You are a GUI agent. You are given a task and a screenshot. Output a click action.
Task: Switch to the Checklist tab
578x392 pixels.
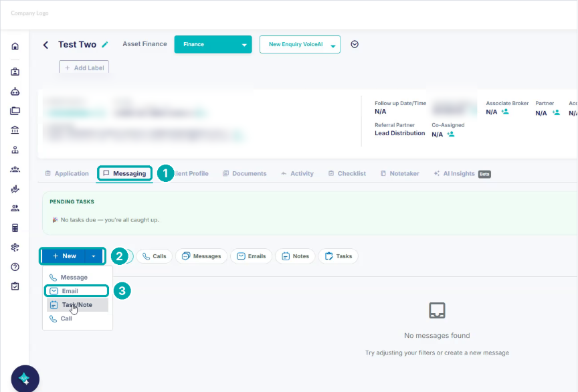click(347, 173)
